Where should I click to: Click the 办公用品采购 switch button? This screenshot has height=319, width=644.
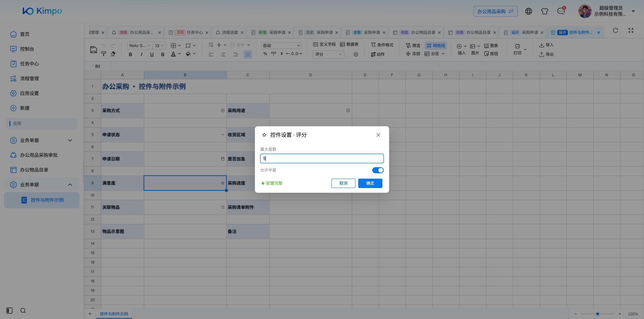click(x=495, y=11)
